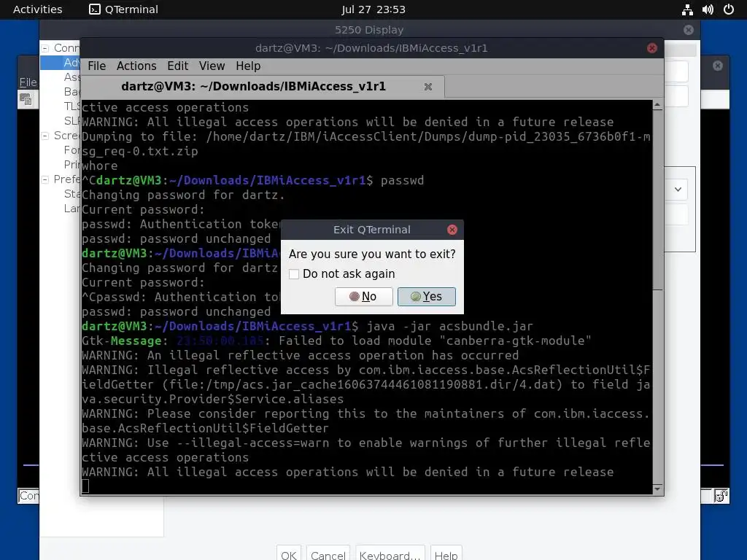Click Cancel in the 5250 Display dialog

point(328,553)
